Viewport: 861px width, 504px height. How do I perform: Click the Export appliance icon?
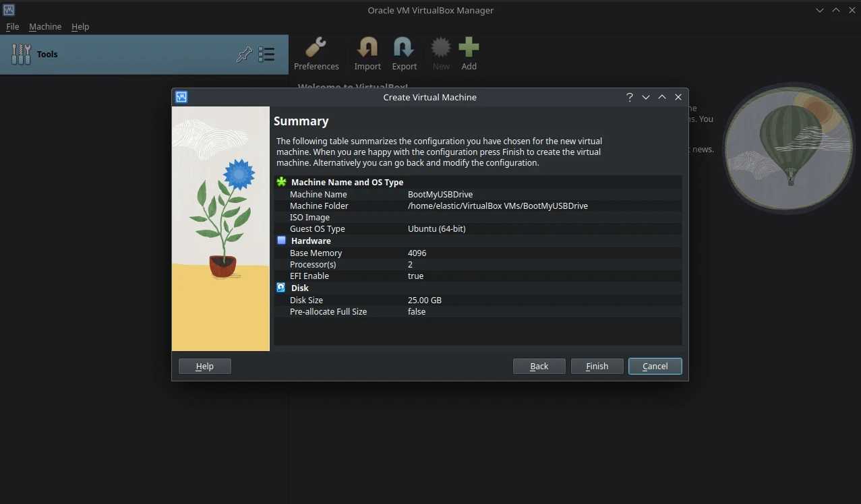[404, 54]
